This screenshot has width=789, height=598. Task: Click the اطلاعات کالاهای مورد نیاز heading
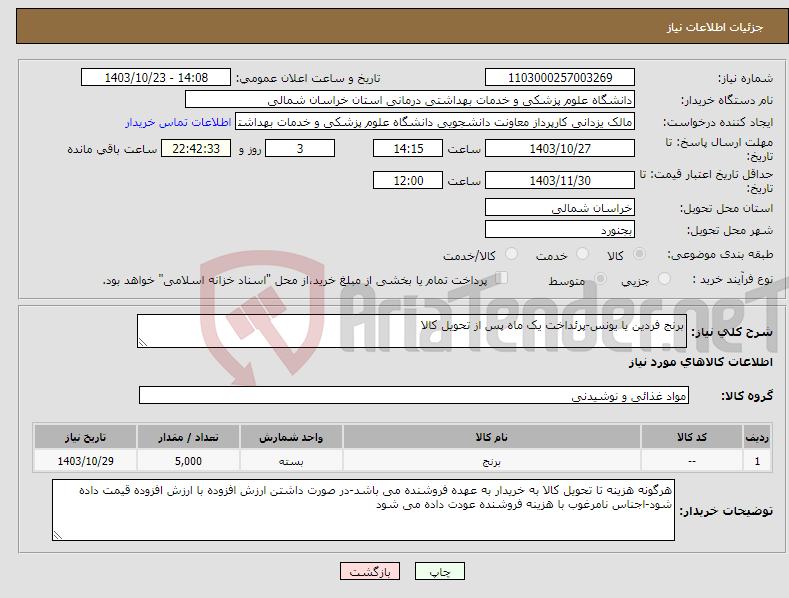coord(700,362)
